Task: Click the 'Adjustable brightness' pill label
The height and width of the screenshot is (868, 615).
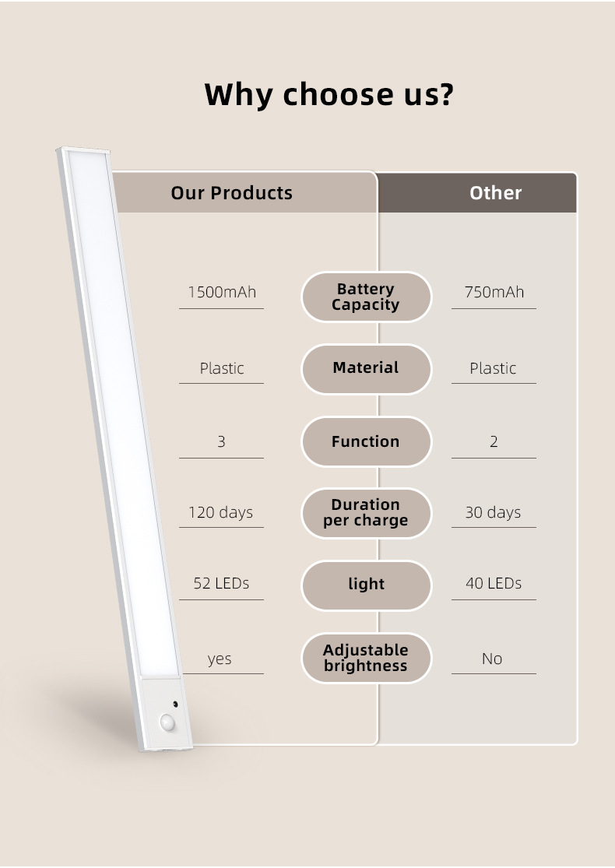Action: tap(366, 658)
